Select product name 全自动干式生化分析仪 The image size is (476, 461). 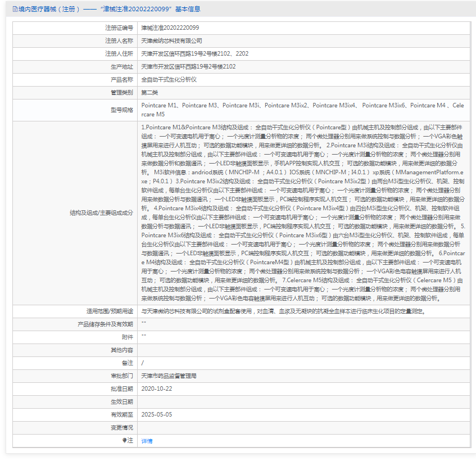click(x=169, y=80)
